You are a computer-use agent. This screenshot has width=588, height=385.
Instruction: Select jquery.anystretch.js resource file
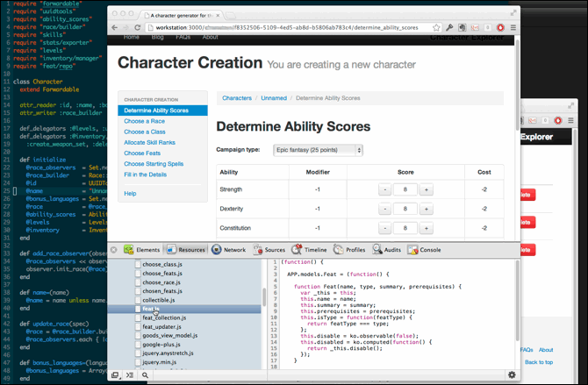(168, 353)
